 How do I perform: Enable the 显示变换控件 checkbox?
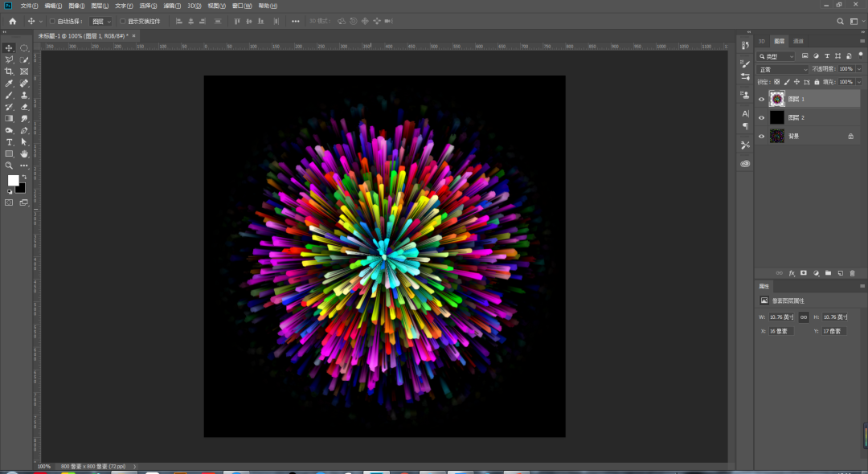pyautogui.click(x=123, y=22)
